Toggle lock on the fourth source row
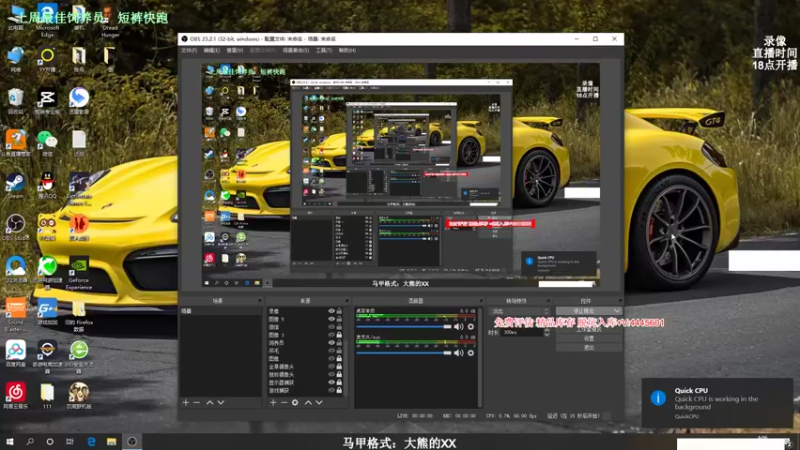The height and width of the screenshot is (450, 800). (339, 335)
